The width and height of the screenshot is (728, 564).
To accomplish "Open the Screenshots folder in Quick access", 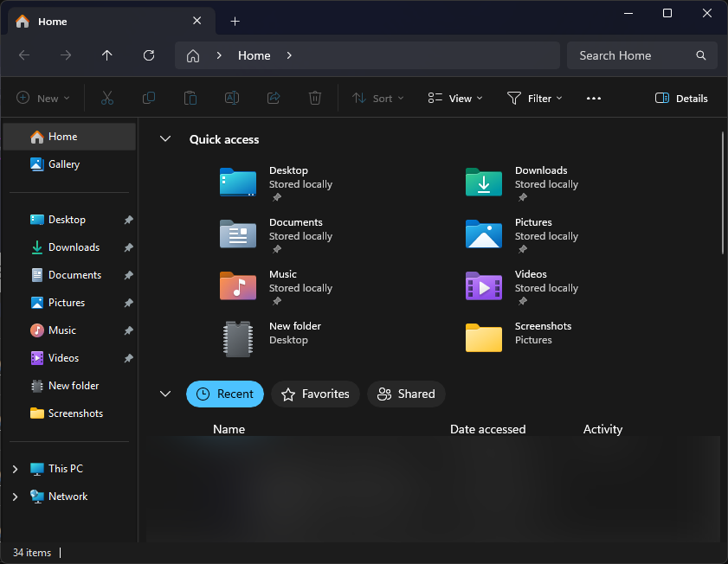I will [483, 338].
